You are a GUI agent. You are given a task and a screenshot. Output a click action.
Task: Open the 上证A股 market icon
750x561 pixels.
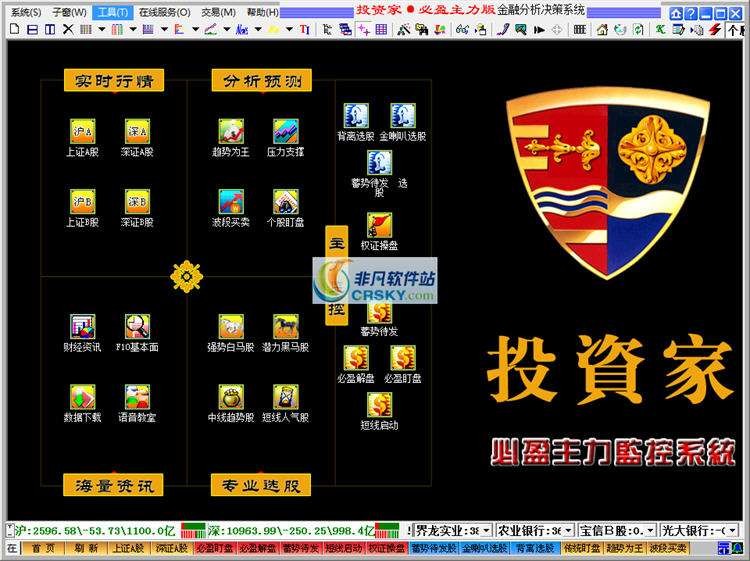coord(83,131)
